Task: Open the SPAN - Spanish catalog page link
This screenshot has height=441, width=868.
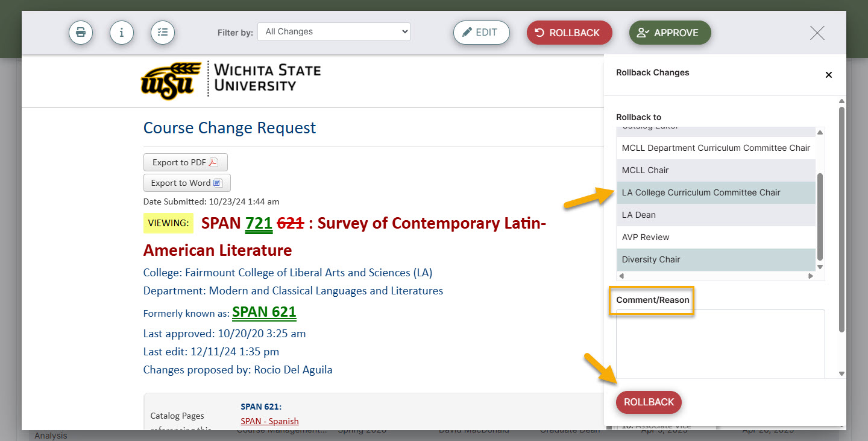Action: (269, 420)
